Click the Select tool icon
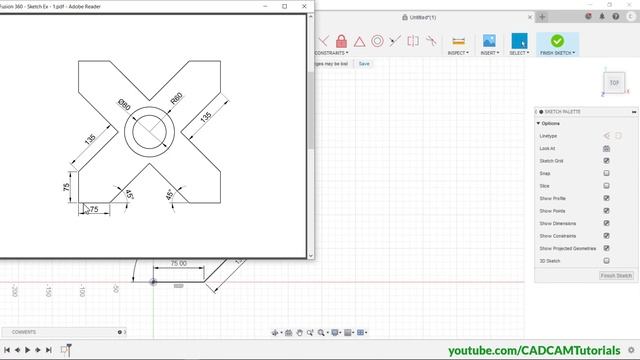The height and width of the screenshot is (360, 640). [x=519, y=41]
